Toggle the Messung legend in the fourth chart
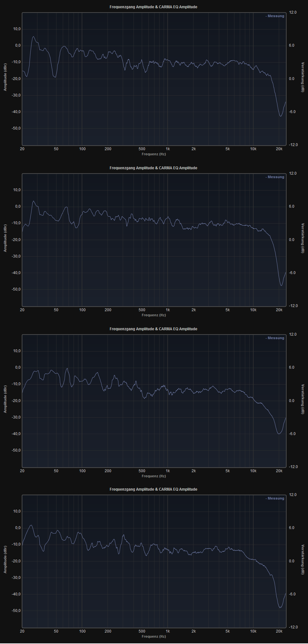The width and height of the screenshot is (308, 644). [275, 499]
